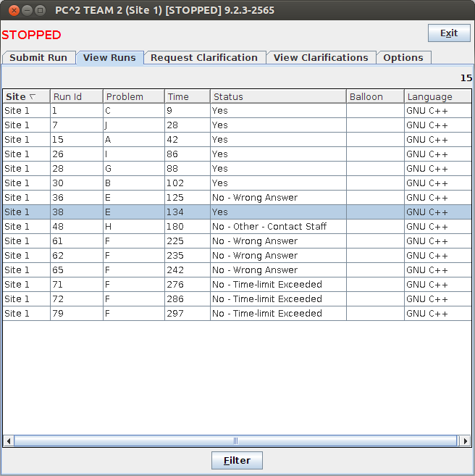Close the PC^2 Team window
475x476 pixels.
click(x=10, y=10)
